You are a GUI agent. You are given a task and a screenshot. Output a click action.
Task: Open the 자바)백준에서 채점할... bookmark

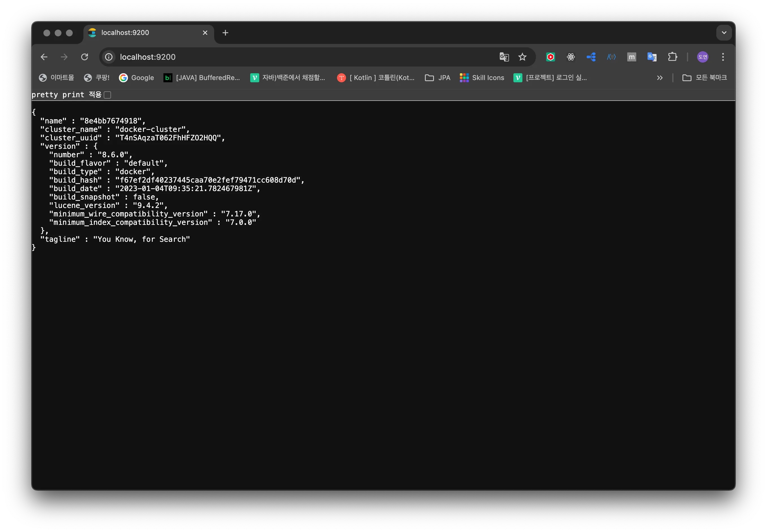pyautogui.click(x=288, y=78)
